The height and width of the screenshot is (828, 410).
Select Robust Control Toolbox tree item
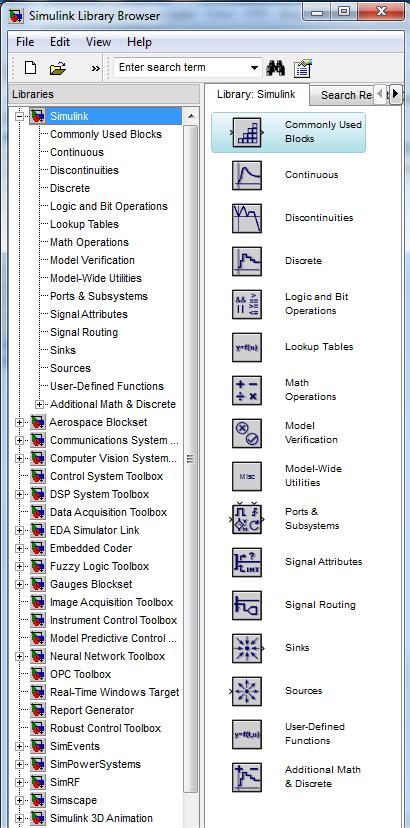[105, 728]
